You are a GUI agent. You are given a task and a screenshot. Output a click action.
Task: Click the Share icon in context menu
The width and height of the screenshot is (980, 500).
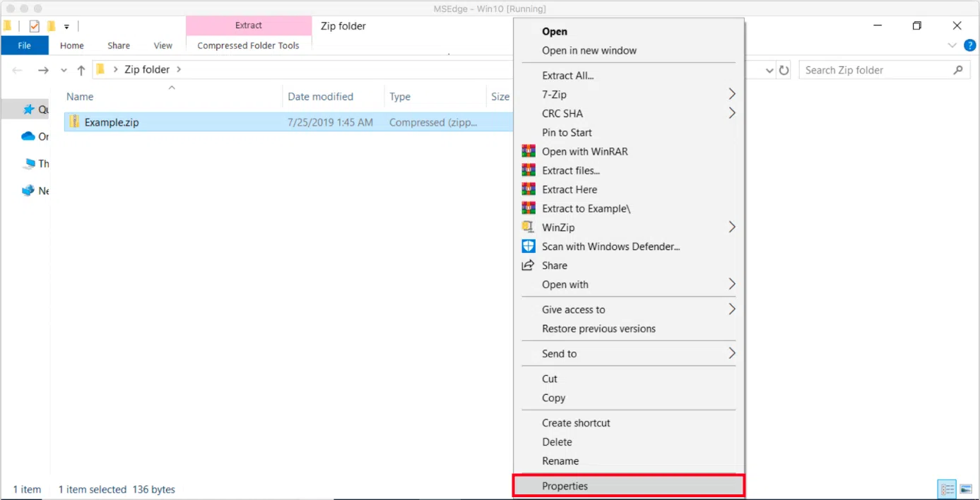pos(529,266)
